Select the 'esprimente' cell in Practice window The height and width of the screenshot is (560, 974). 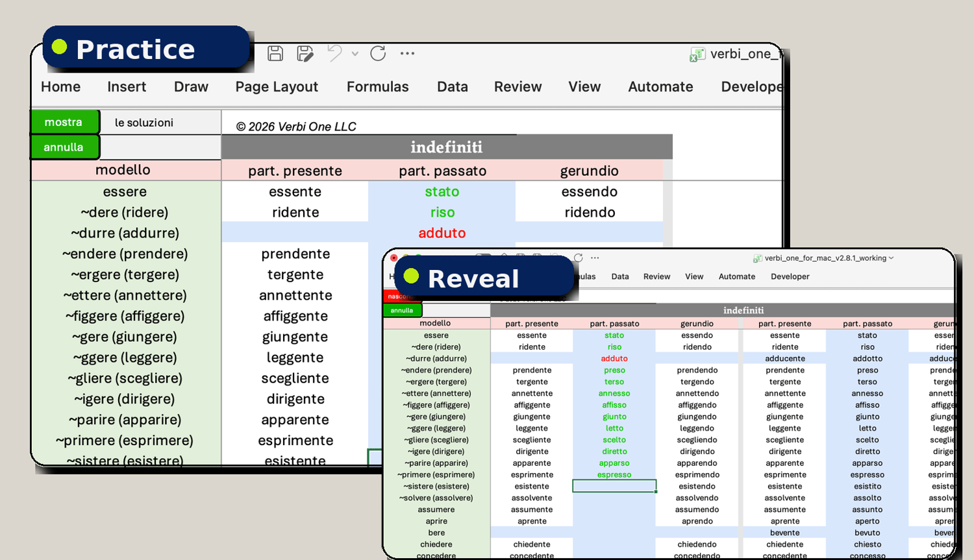click(295, 441)
